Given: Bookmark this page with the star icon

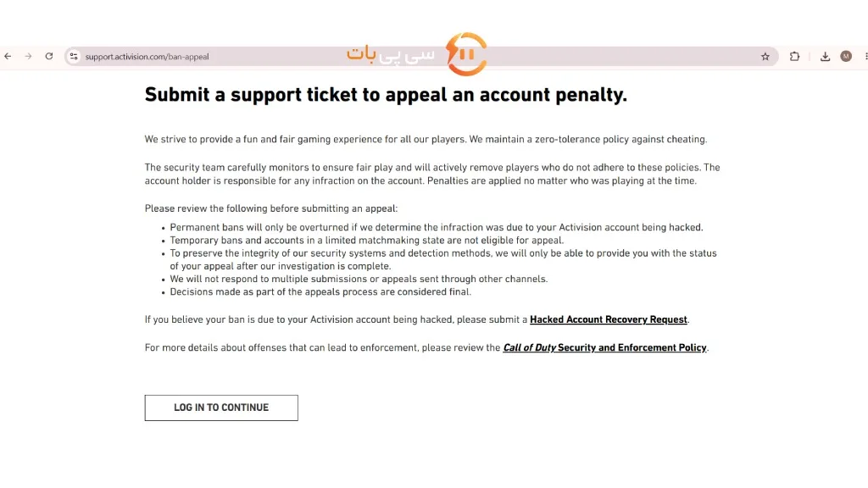Looking at the screenshot, I should (765, 57).
